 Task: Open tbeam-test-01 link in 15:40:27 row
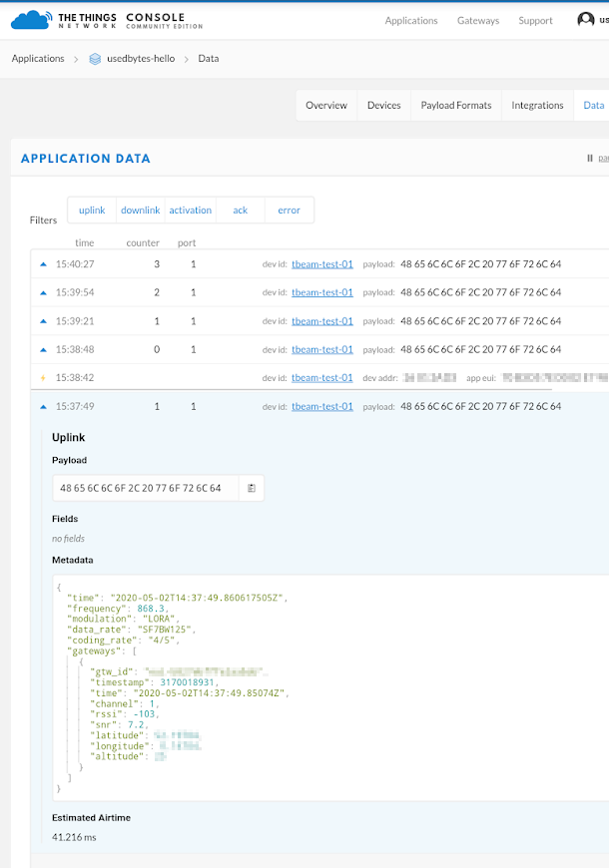click(x=322, y=264)
